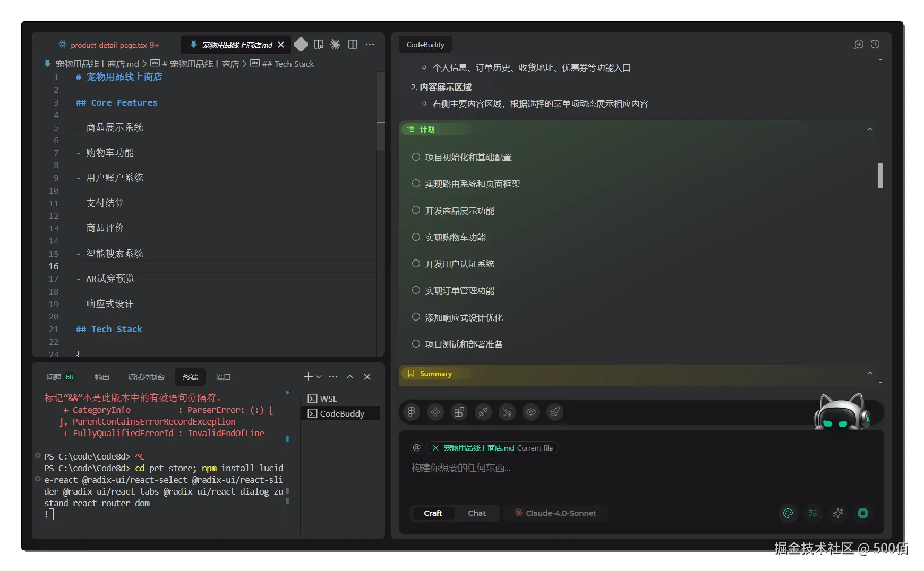
Task: Click the Summary header label
Action: (x=436, y=374)
